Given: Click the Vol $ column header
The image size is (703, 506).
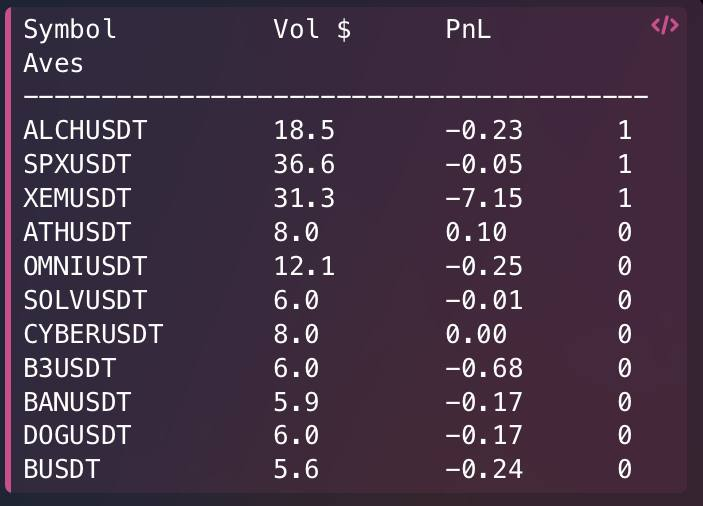Looking at the screenshot, I should pos(312,30).
